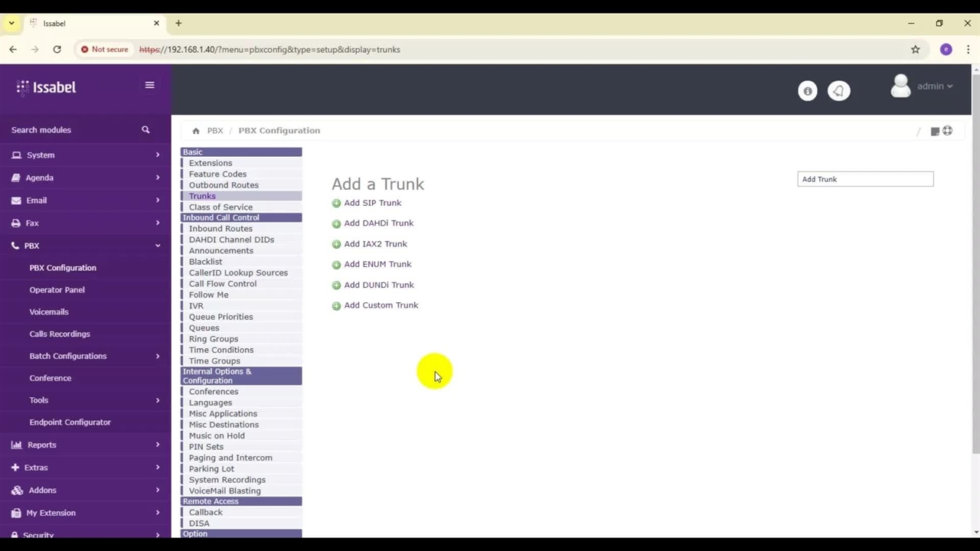This screenshot has height=551, width=980.
Task: Click the home icon in breadcrumb
Action: 196,131
